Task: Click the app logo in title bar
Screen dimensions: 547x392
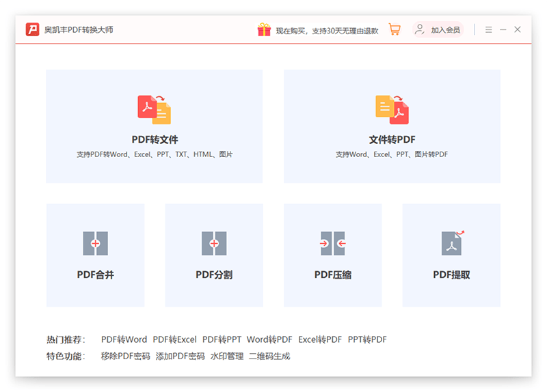Action: click(x=32, y=29)
